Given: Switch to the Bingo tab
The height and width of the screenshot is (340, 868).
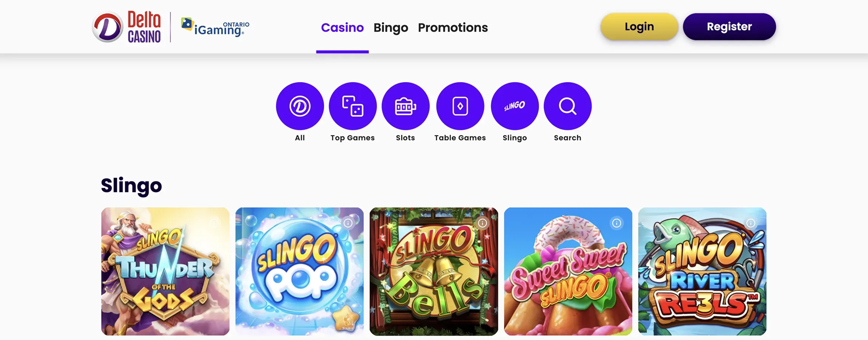Looking at the screenshot, I should 391,27.
